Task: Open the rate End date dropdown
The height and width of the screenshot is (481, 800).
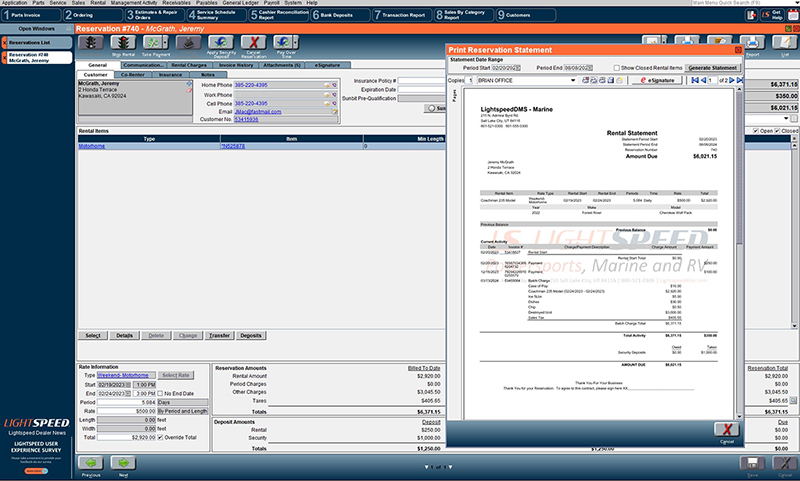Action: [x=128, y=394]
